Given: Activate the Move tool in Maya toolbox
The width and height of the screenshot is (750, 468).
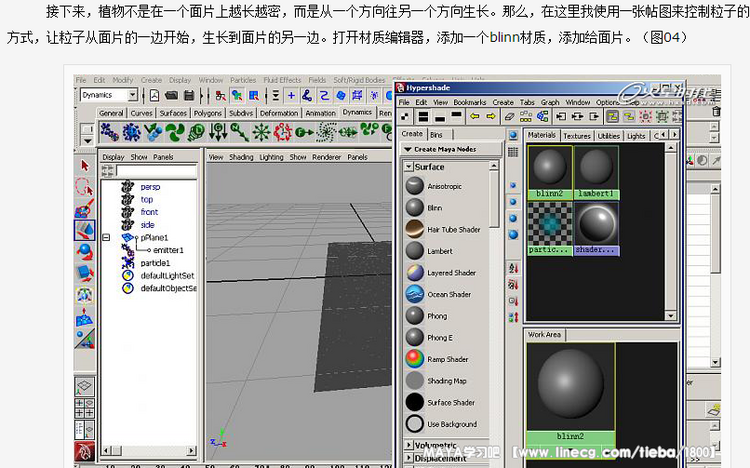Looking at the screenshot, I should click(85, 230).
